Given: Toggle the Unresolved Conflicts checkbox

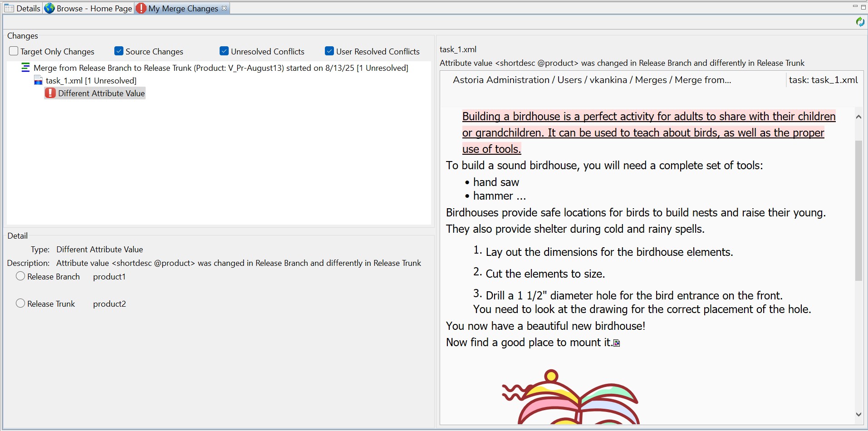Looking at the screenshot, I should point(224,51).
